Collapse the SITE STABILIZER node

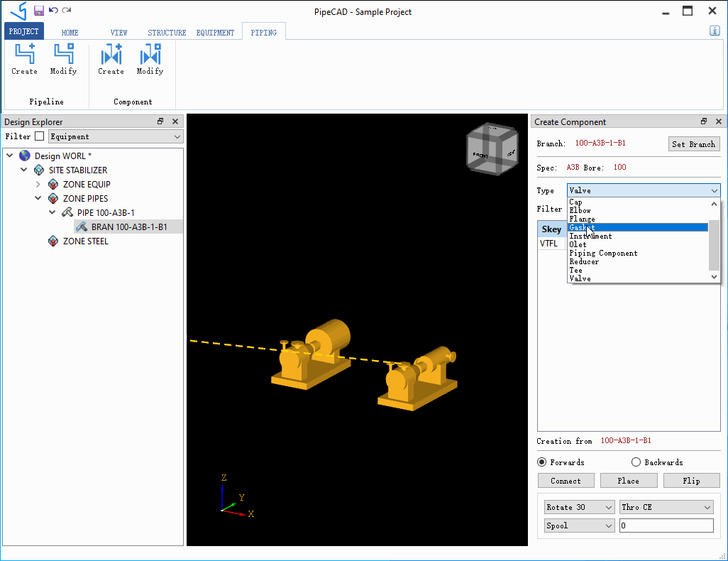23,170
